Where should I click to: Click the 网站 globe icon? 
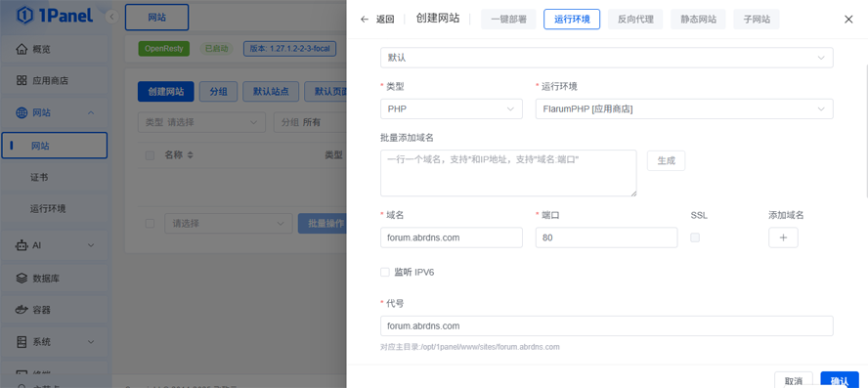tap(22, 113)
